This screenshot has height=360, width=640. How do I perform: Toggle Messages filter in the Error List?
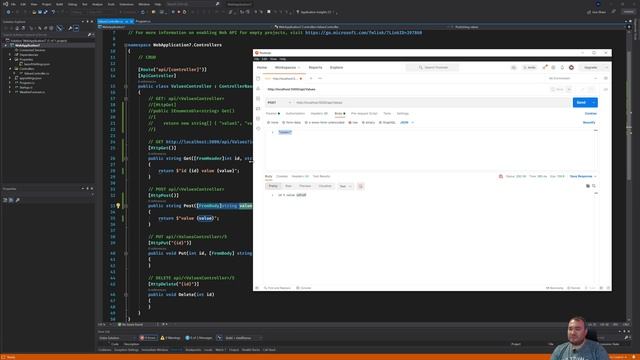[199, 338]
